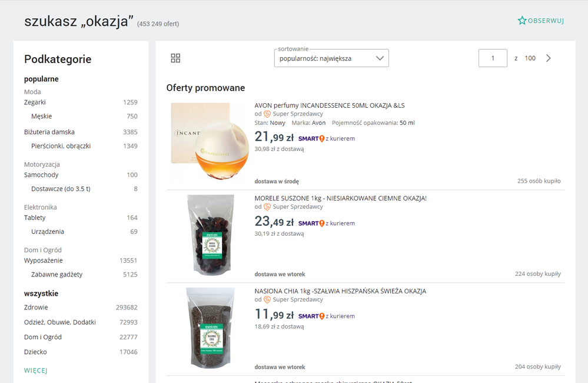The width and height of the screenshot is (588, 383).
Task: Click the Obserwuj star icon
Action: click(x=522, y=21)
